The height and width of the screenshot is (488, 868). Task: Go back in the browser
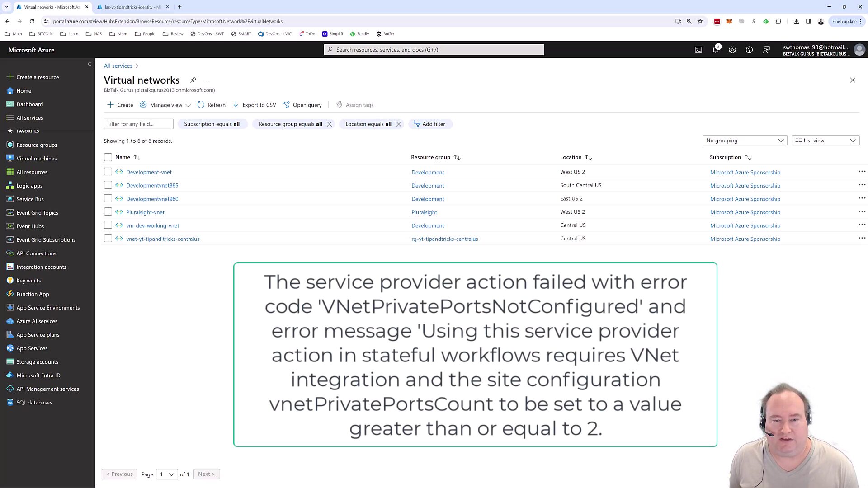coord(8,21)
